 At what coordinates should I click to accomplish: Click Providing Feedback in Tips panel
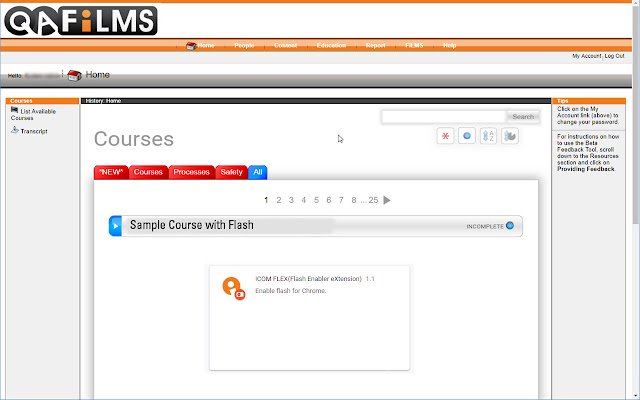click(x=586, y=169)
